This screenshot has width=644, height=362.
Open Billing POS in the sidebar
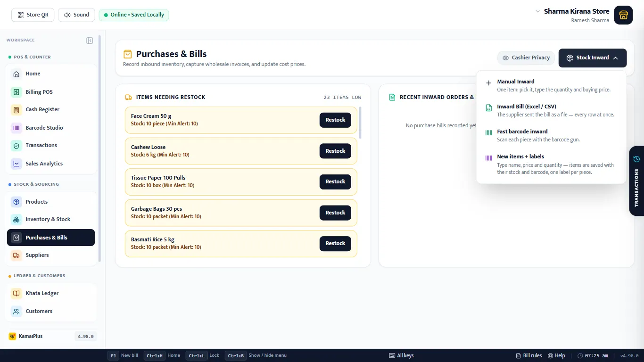(51, 92)
